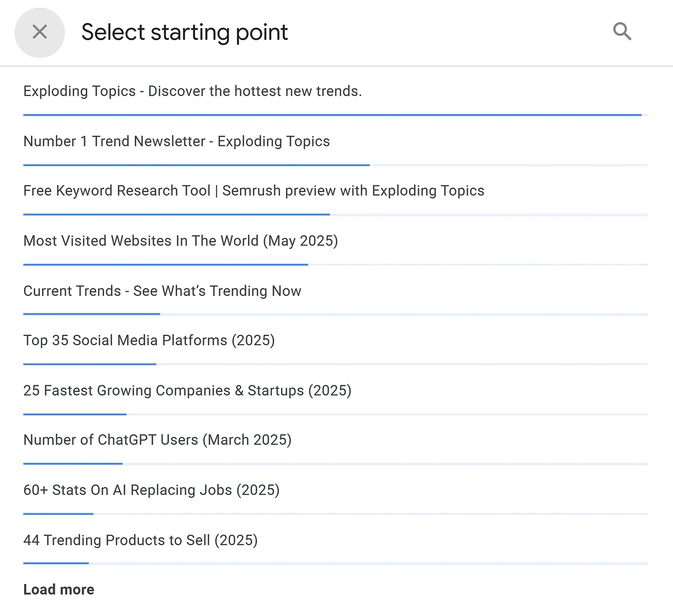Choose 'Current Trends - See What's Trending Now'

tap(162, 291)
